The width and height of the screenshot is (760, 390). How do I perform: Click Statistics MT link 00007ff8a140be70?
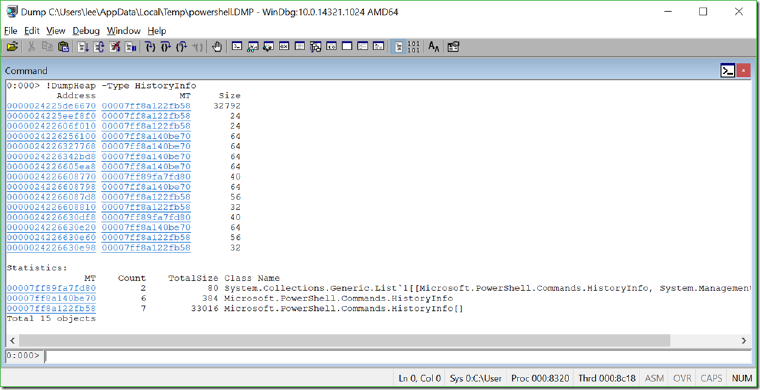coord(51,298)
